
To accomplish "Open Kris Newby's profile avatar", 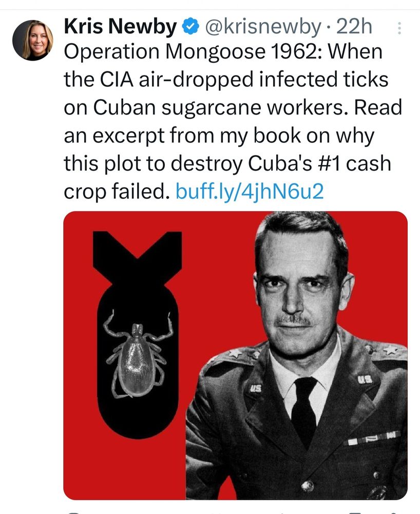I will [33, 40].
